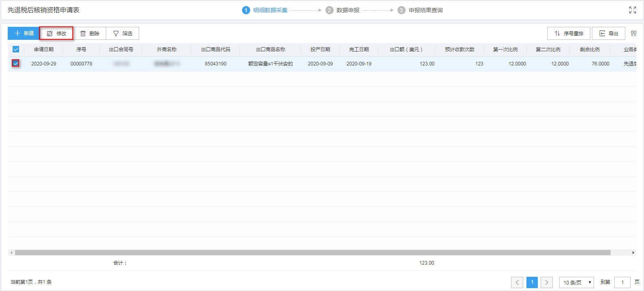Toggle fullscreen with the expand icon
644x291 pixels.
click(x=632, y=10)
